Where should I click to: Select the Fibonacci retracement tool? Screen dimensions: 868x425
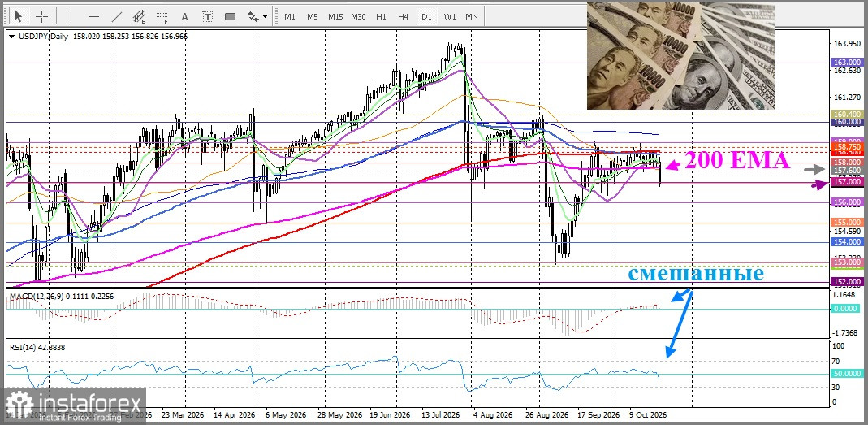[x=162, y=16]
